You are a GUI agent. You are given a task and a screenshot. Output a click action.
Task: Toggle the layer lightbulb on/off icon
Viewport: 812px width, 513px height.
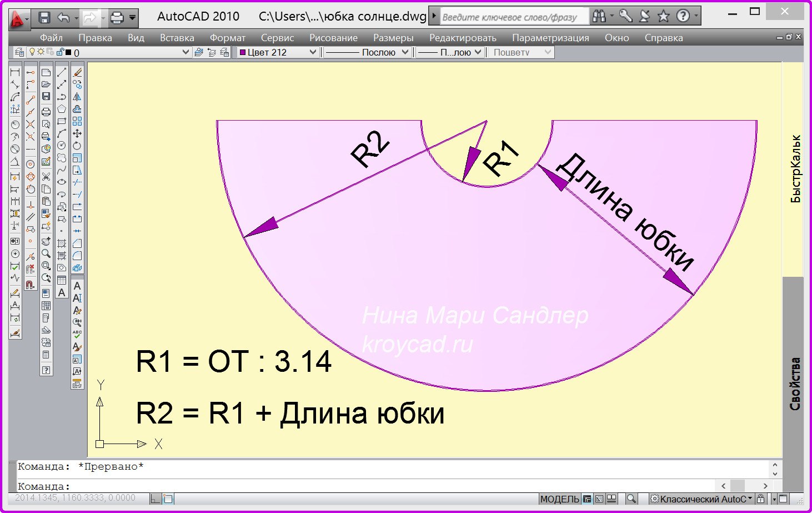coord(32,52)
